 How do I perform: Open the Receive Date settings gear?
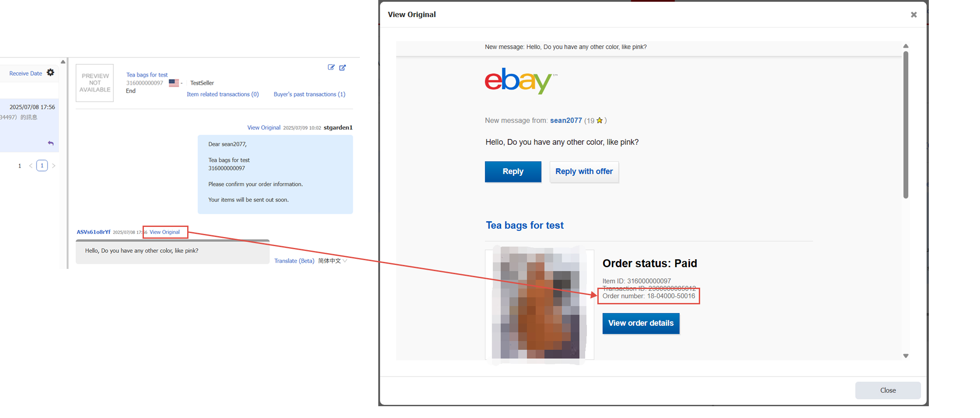pyautogui.click(x=51, y=73)
